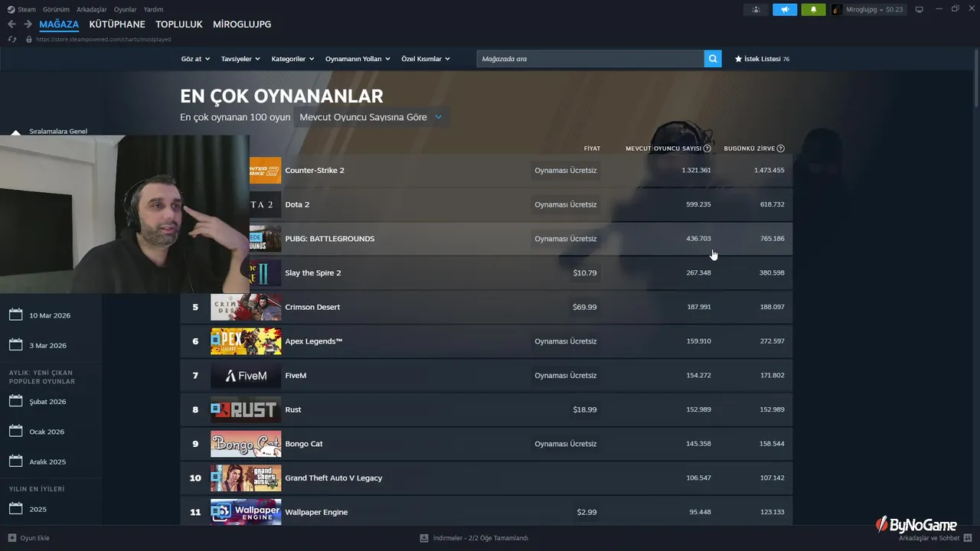Open the Oyunlar menu
Viewport: 980px width, 551px height.
tap(126, 9)
